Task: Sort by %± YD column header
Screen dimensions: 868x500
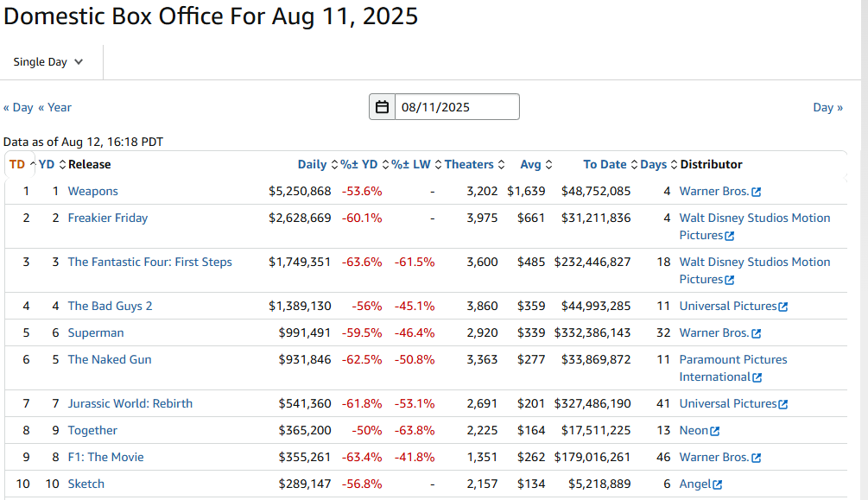Action: 364,164
